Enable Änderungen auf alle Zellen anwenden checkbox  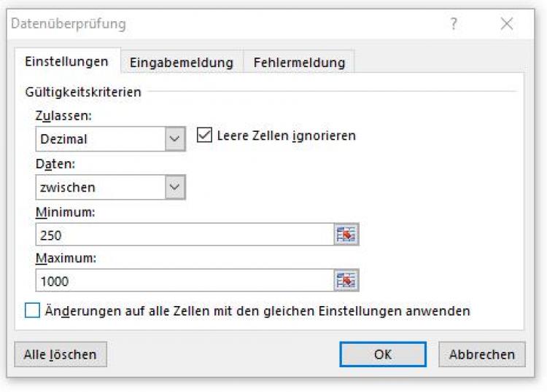click(x=33, y=311)
